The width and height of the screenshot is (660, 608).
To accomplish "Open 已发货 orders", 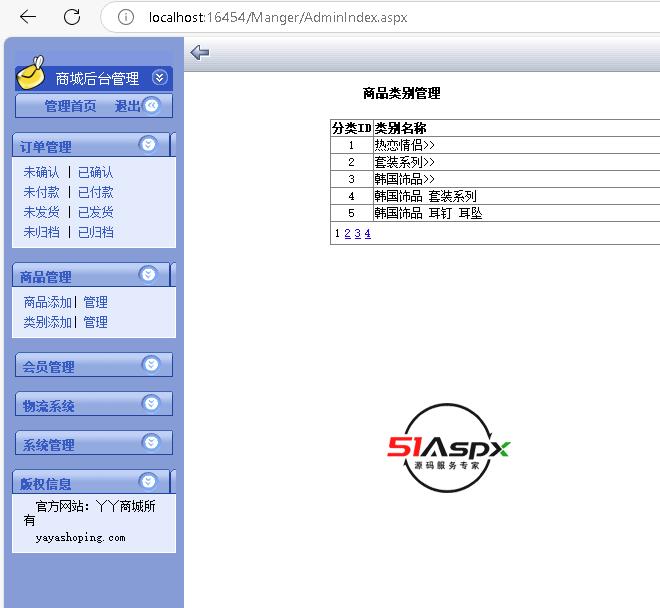I will point(96,212).
